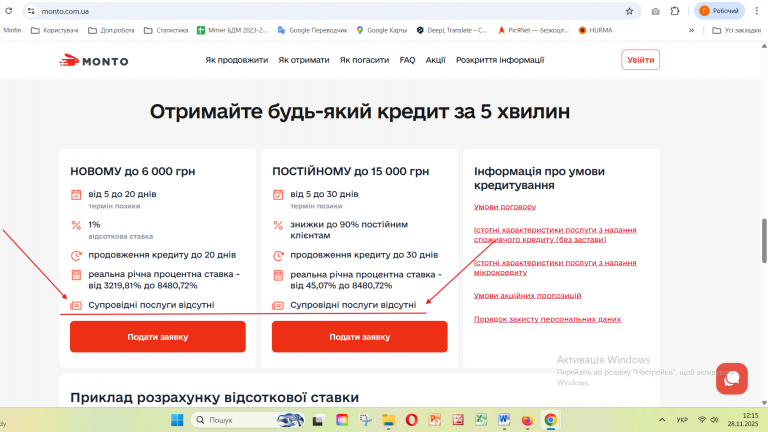Open Task View on the taskbar

(318, 420)
